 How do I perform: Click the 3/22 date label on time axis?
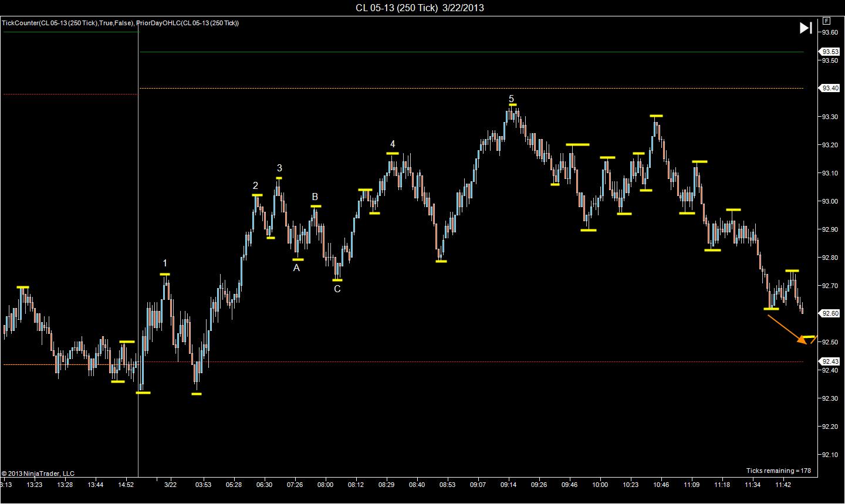tap(171, 485)
